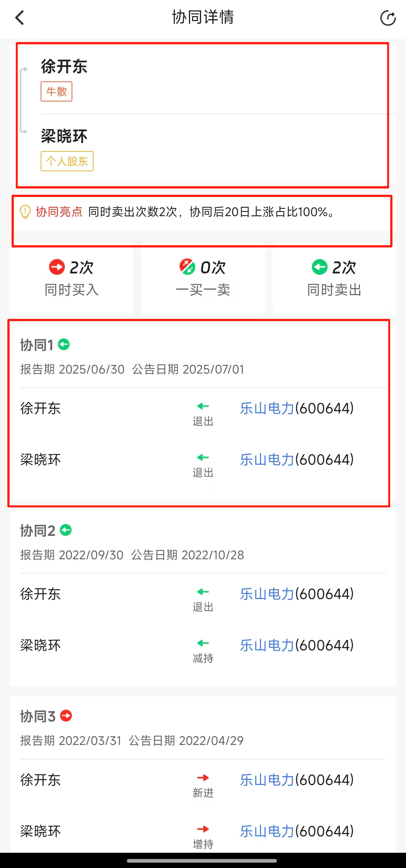This screenshot has height=868, width=406.
Task: Tap 徐开东 name in 协同3 row
Action: 40,780
